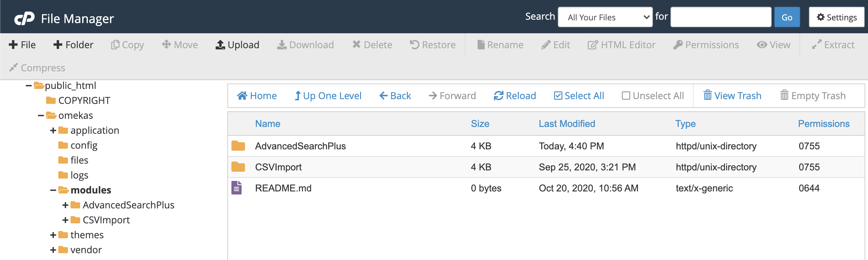
Task: Open logs folder in tree
Action: (73, 175)
